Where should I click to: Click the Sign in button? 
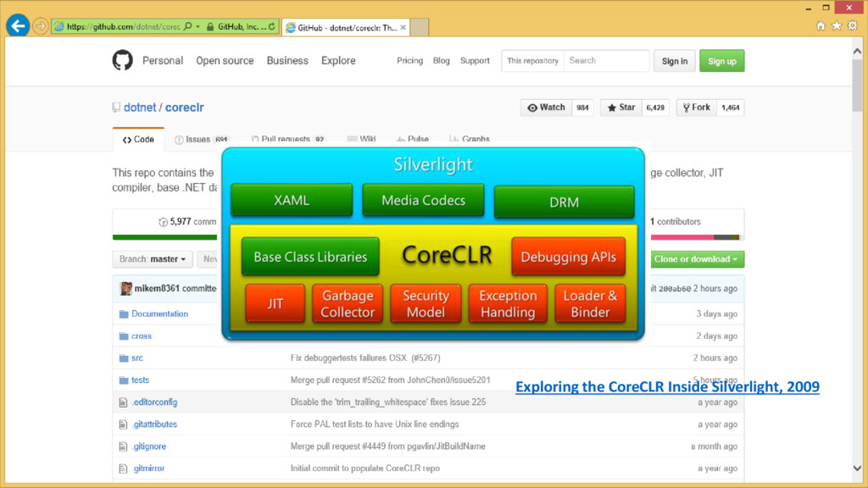pyautogui.click(x=674, y=61)
